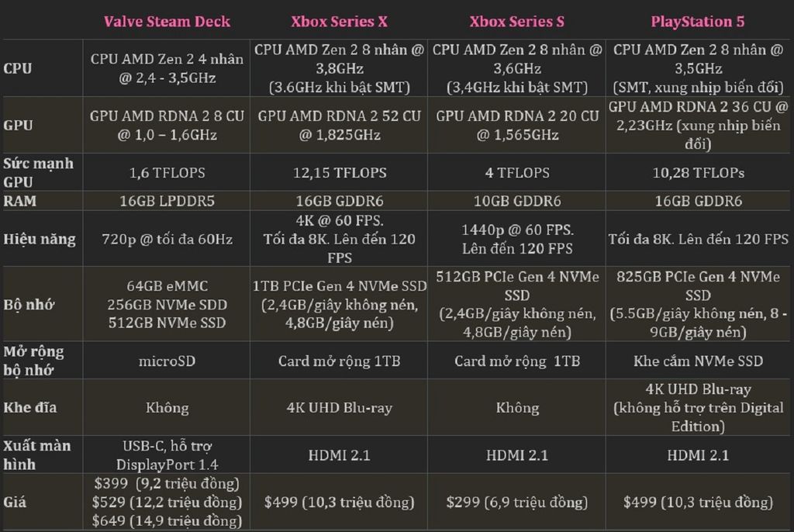This screenshot has height=532, width=794.
Task: Click the microSD cell
Action: [167, 361]
